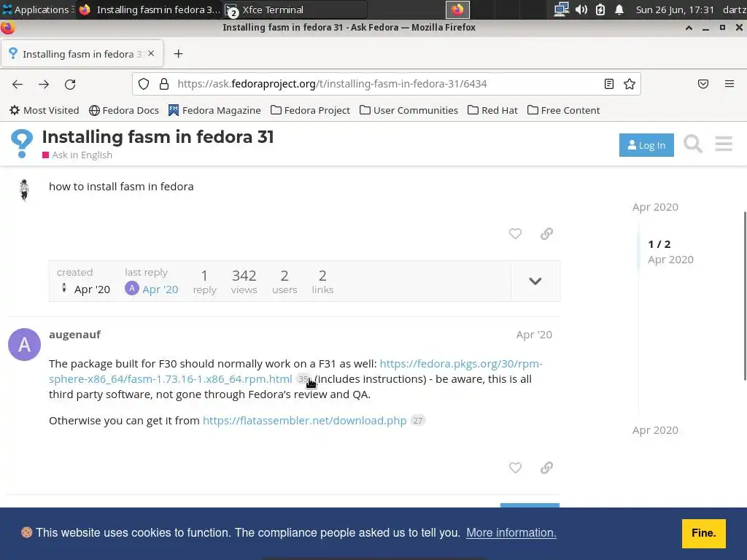Image resolution: width=747 pixels, height=560 pixels.
Task: Open Most Visited bookmarks
Action: [44, 111]
